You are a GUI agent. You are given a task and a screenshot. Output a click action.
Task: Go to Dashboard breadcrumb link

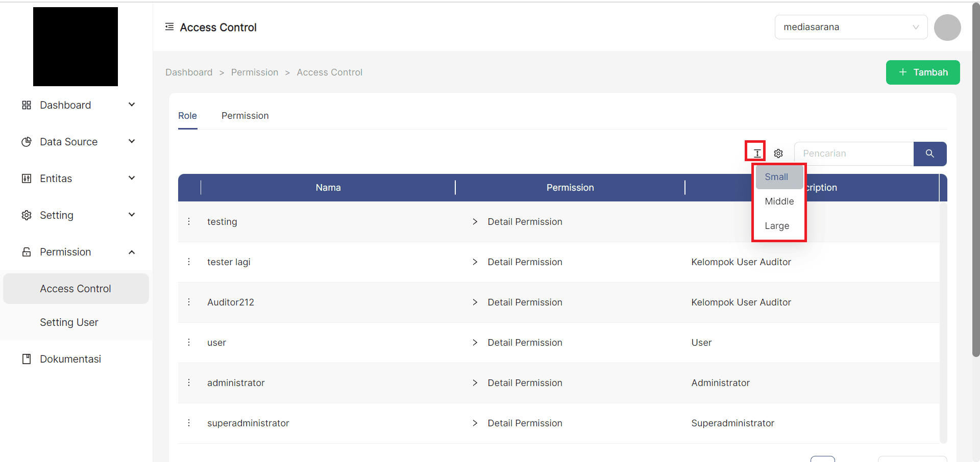pos(189,72)
